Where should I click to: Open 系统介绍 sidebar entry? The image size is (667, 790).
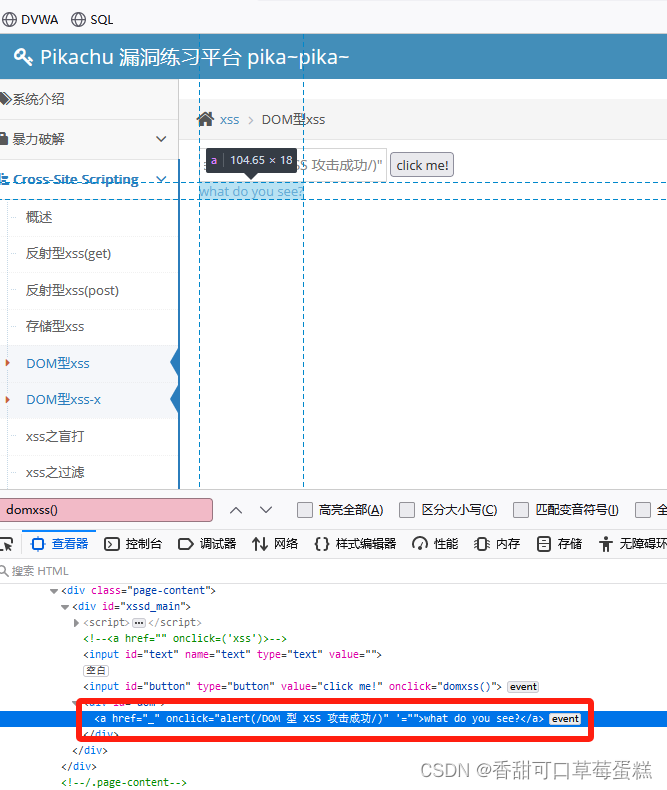[38, 99]
